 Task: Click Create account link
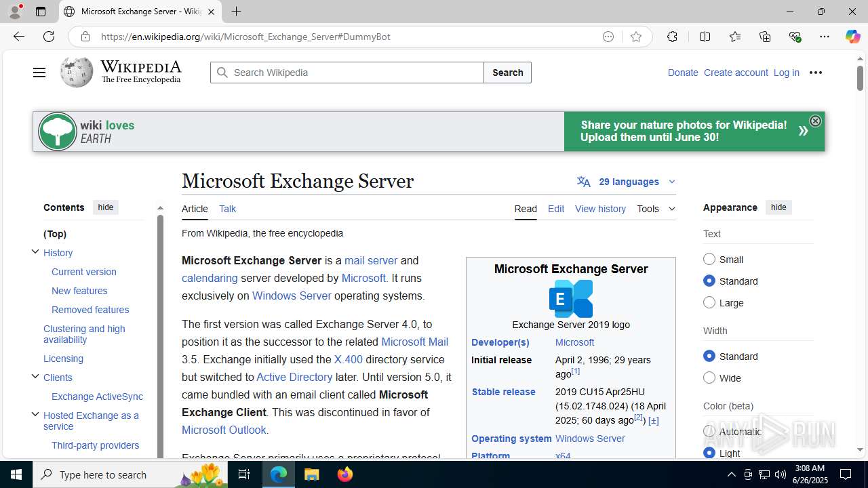point(736,73)
